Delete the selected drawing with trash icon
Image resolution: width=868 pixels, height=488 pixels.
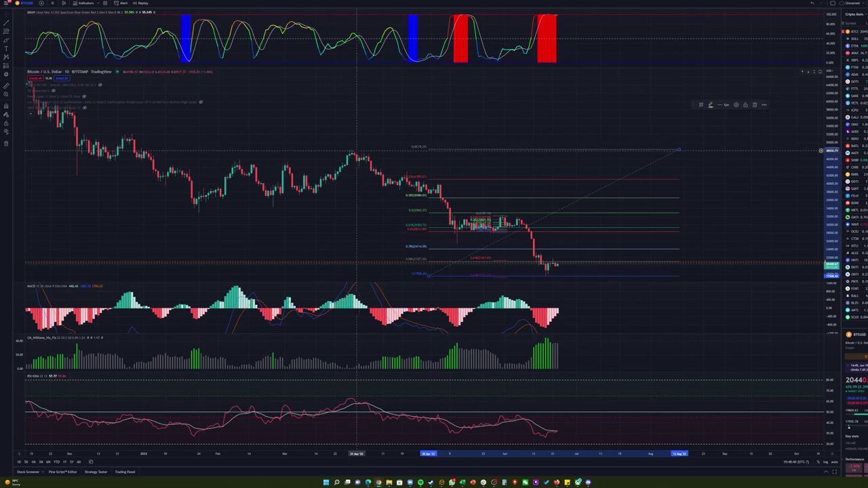pos(755,104)
